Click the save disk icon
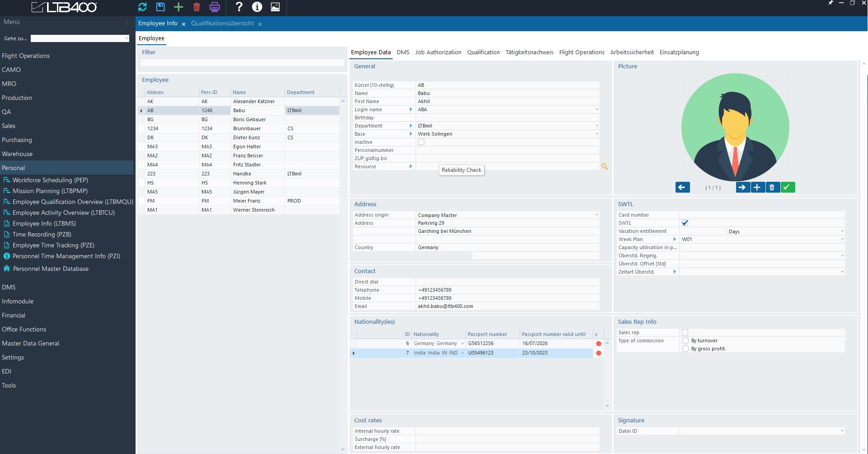Viewport: 868px width, 454px height. pos(160,7)
